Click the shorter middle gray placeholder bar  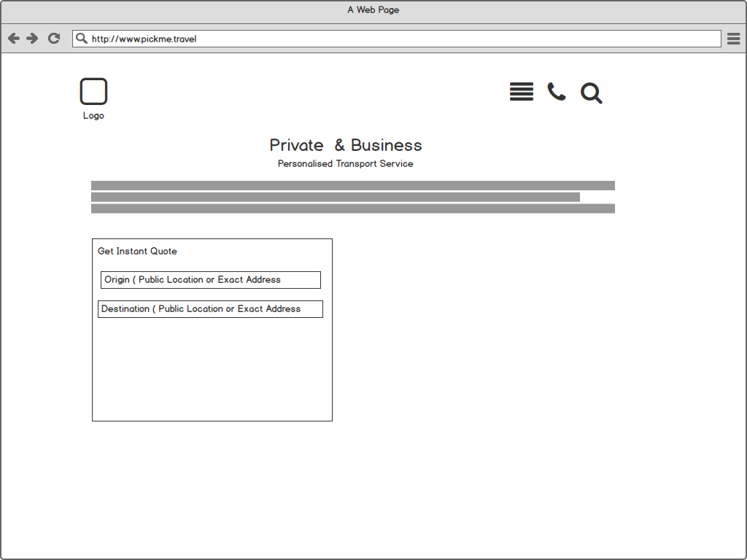(335, 197)
